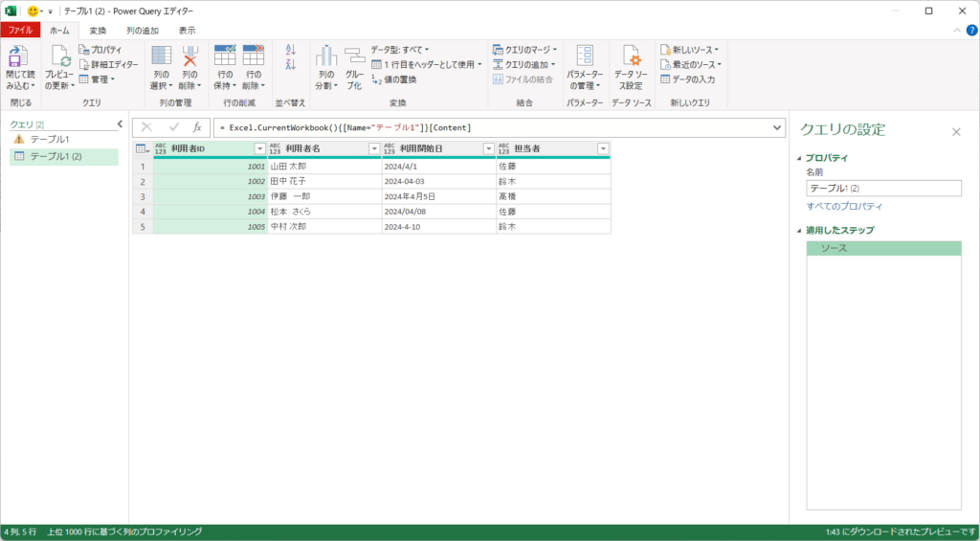Click the 列の削除 icon
The image size is (980, 541).
click(x=190, y=55)
